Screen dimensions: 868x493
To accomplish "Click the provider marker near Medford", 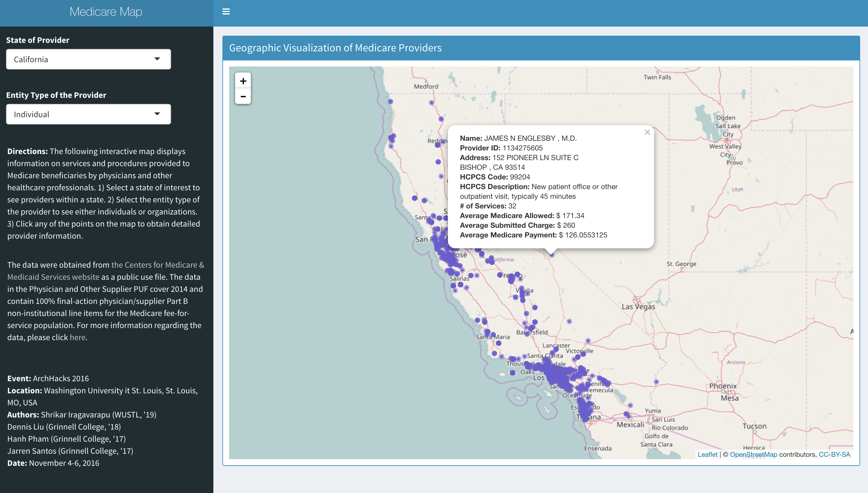I will [431, 103].
